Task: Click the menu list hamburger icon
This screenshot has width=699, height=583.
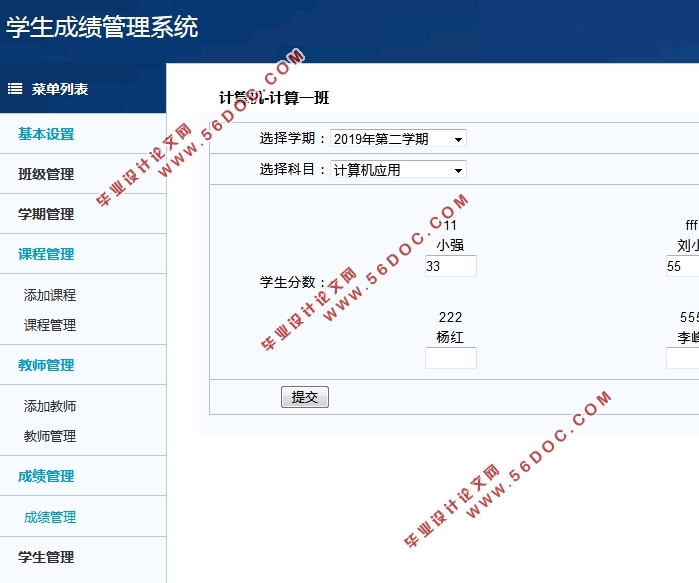Action: (15, 89)
